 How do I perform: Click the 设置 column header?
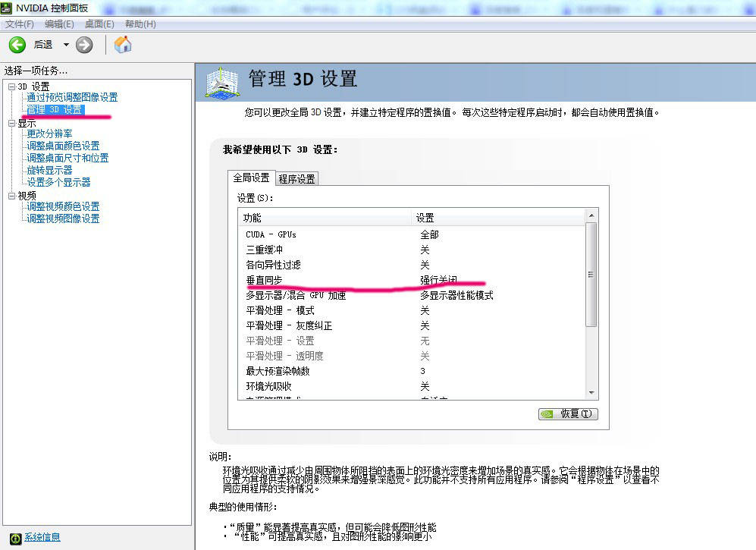498,218
